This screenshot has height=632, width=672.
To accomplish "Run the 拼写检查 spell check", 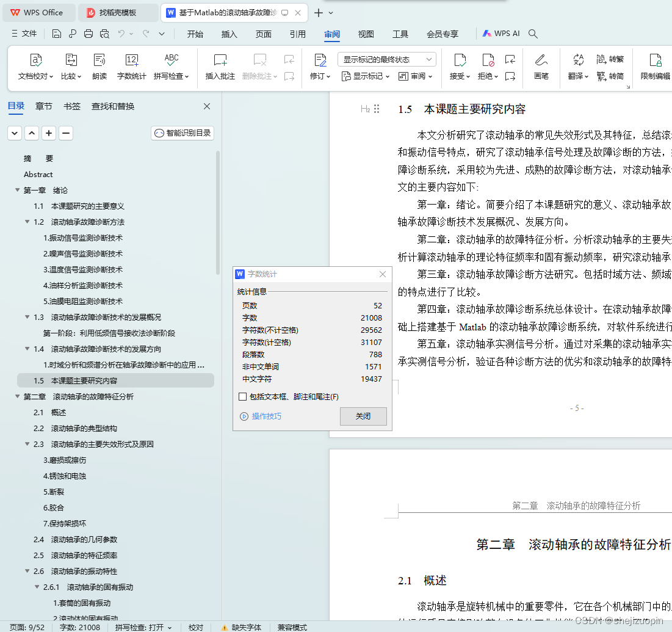I will (x=171, y=67).
